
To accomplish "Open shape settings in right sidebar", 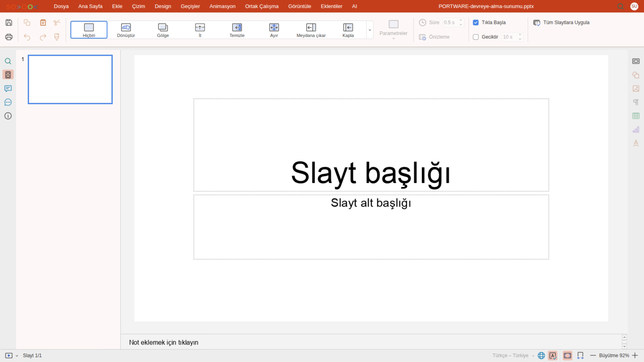I will click(636, 75).
